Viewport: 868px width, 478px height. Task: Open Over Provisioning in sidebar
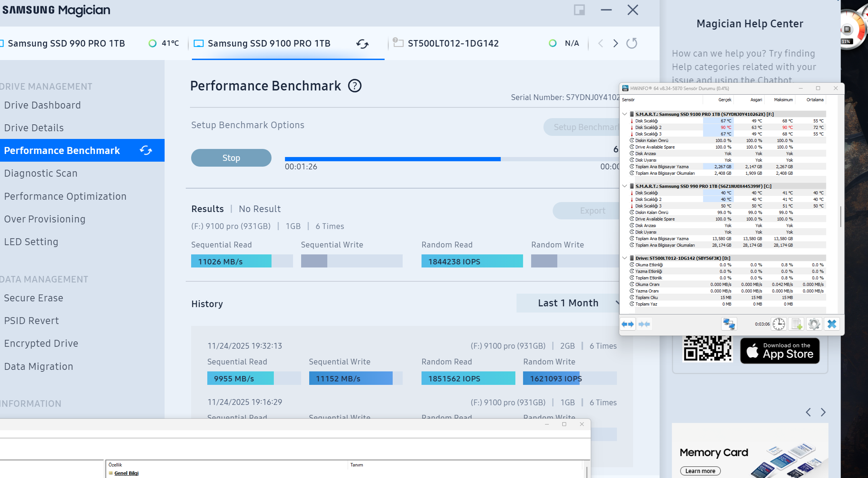point(45,219)
